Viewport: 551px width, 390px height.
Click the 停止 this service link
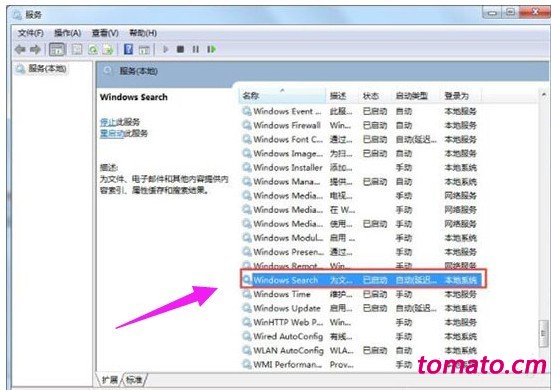click(108, 122)
